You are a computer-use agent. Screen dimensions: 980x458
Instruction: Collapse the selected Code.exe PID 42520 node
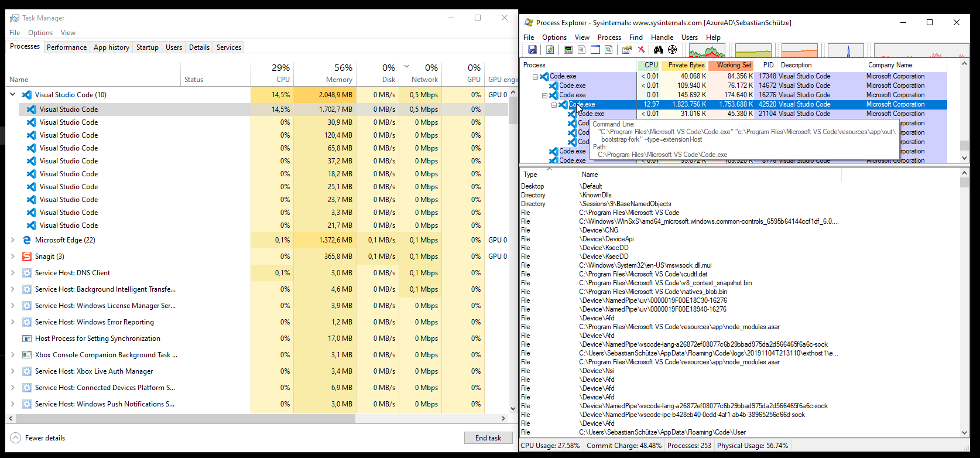554,105
